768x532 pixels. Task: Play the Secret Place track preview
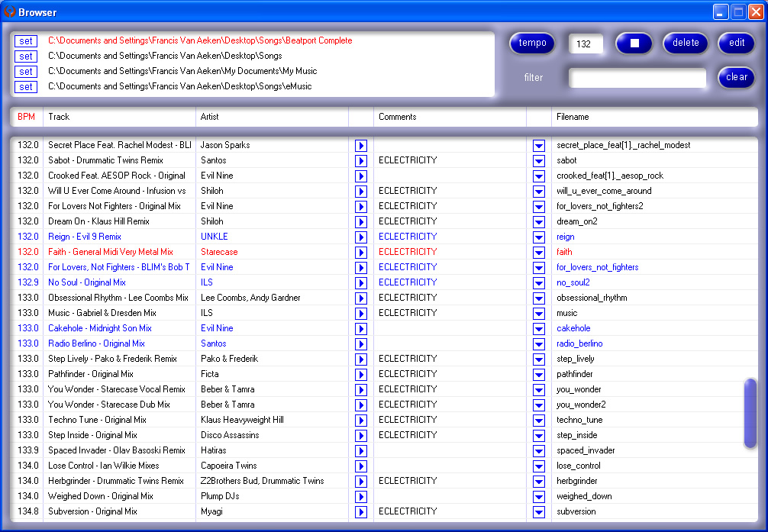pos(361,145)
